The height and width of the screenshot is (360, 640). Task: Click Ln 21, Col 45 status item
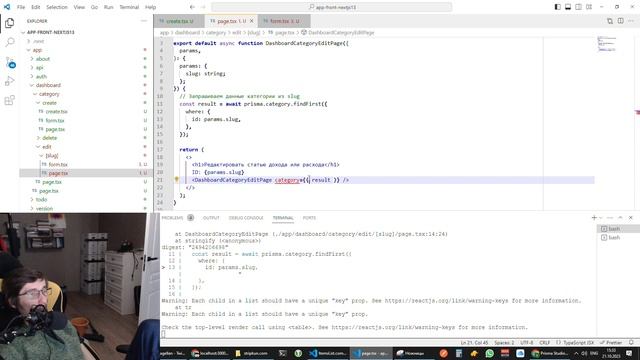click(x=474, y=342)
